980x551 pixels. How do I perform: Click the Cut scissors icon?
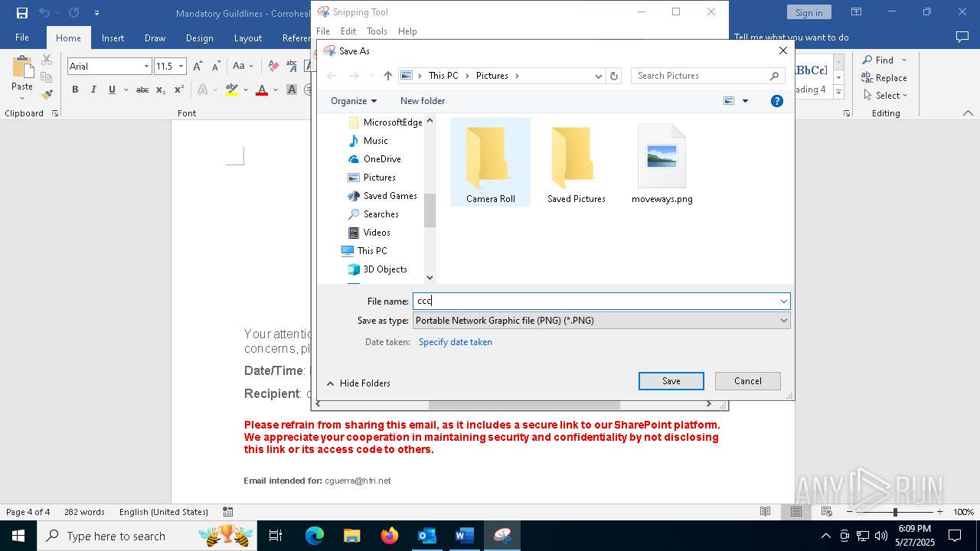(47, 60)
